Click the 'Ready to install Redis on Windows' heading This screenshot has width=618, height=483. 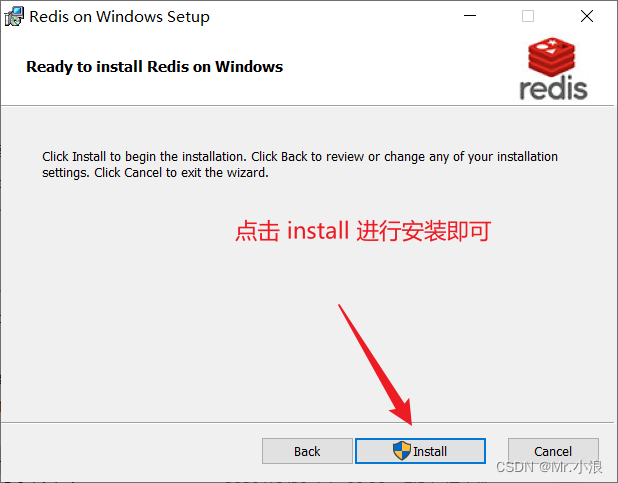[x=154, y=67]
